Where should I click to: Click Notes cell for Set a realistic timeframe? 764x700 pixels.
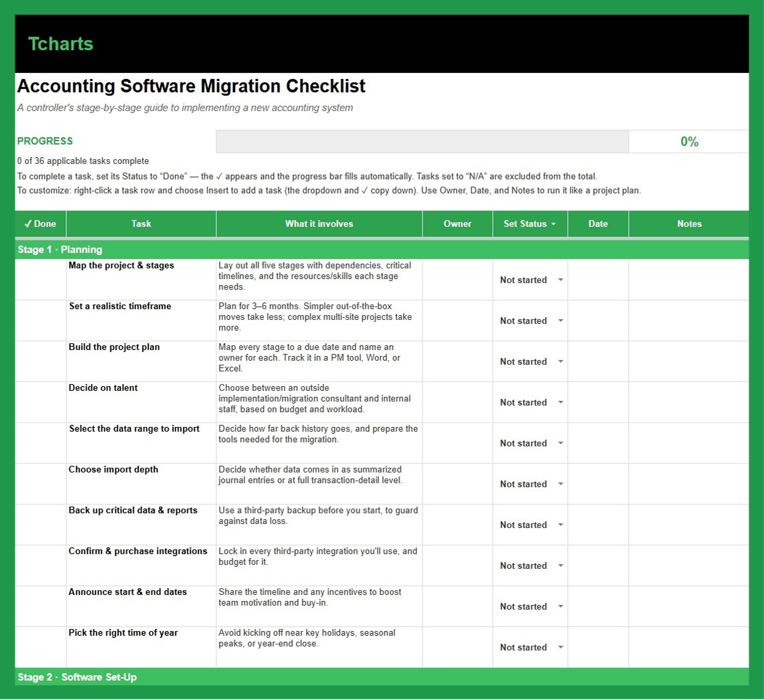pos(689,321)
